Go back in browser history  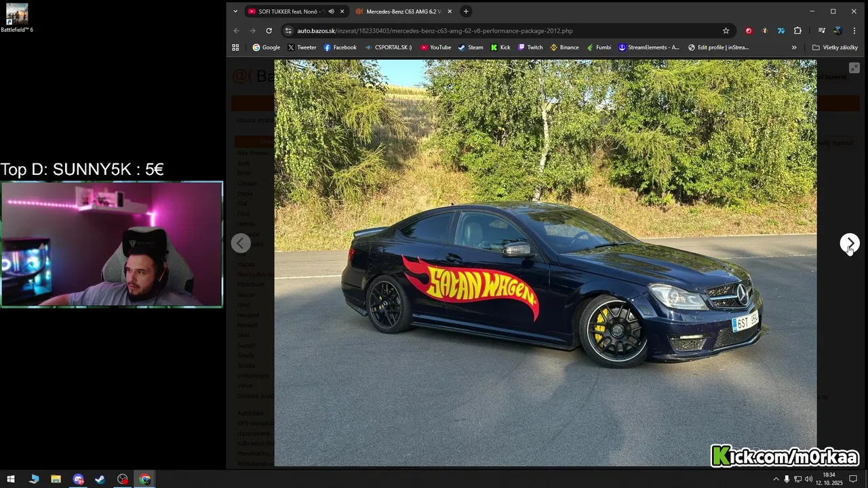click(237, 30)
